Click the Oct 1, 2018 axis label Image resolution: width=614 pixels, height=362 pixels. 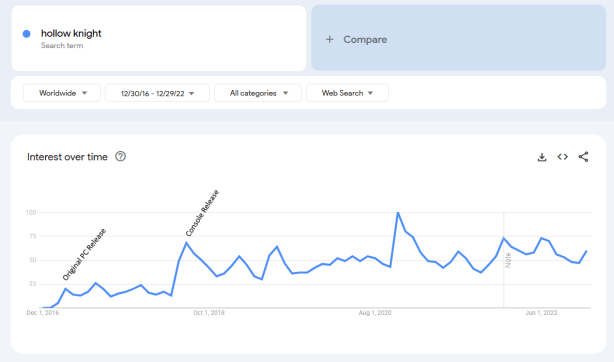point(209,313)
